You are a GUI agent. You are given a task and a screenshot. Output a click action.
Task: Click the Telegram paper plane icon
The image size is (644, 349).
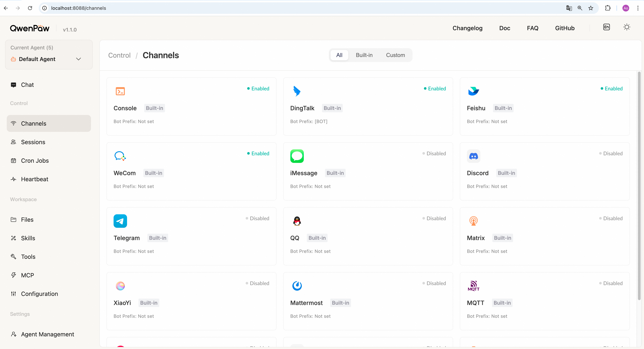(120, 221)
